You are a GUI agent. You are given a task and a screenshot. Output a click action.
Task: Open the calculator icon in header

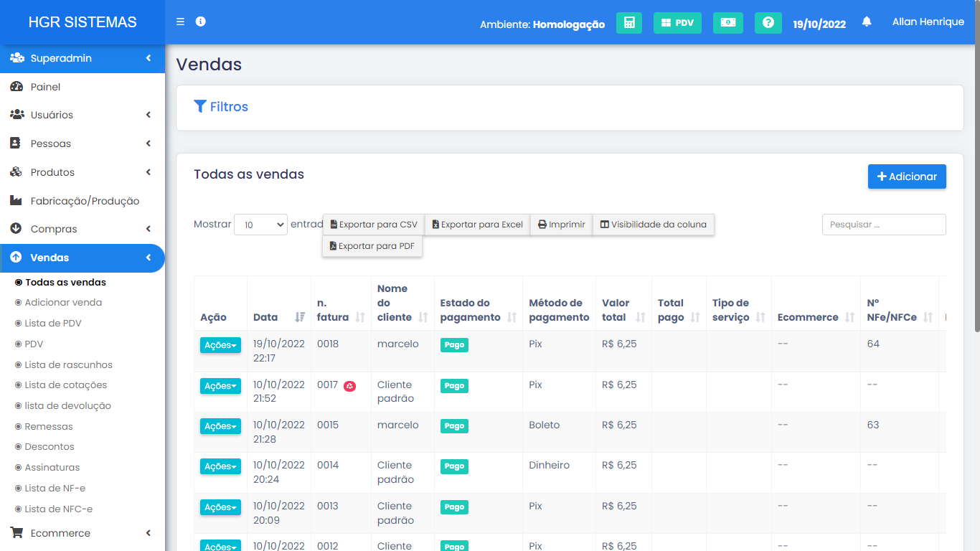(x=628, y=23)
